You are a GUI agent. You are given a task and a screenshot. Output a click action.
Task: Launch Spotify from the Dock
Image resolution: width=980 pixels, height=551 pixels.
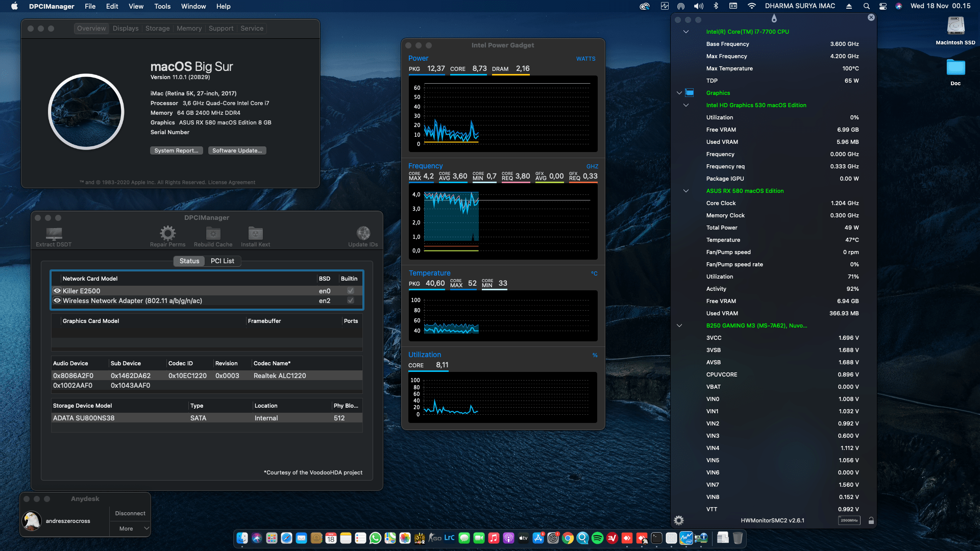click(597, 538)
